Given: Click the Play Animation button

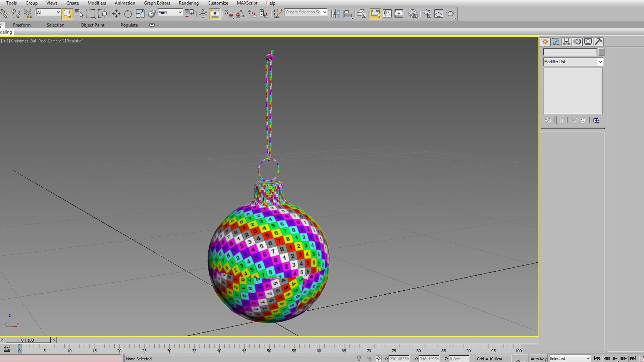Looking at the screenshot, I should pos(615,358).
